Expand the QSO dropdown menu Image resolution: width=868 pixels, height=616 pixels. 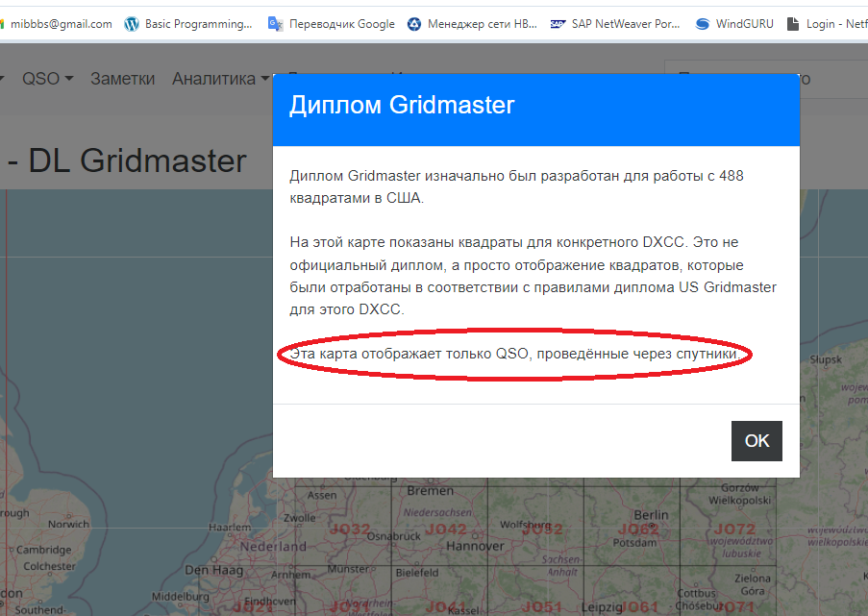[x=47, y=79]
